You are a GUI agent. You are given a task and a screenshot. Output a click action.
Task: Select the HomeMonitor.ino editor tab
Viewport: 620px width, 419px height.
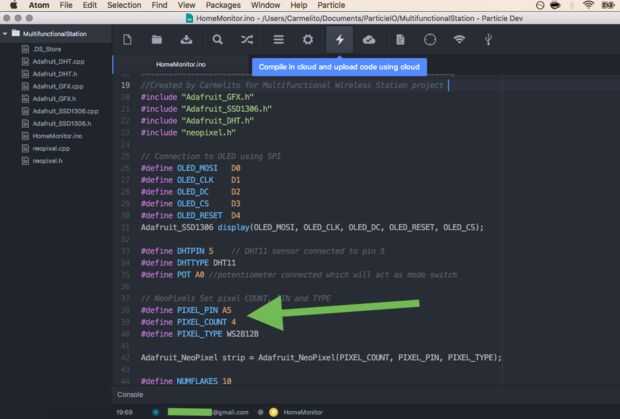[x=181, y=64]
